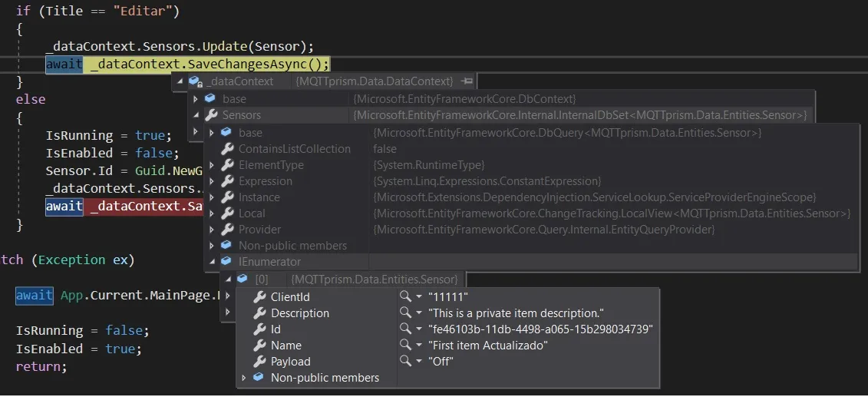The width and height of the screenshot is (868, 397).
Task: Collapse the IEnumerator node
Action: (x=210, y=263)
